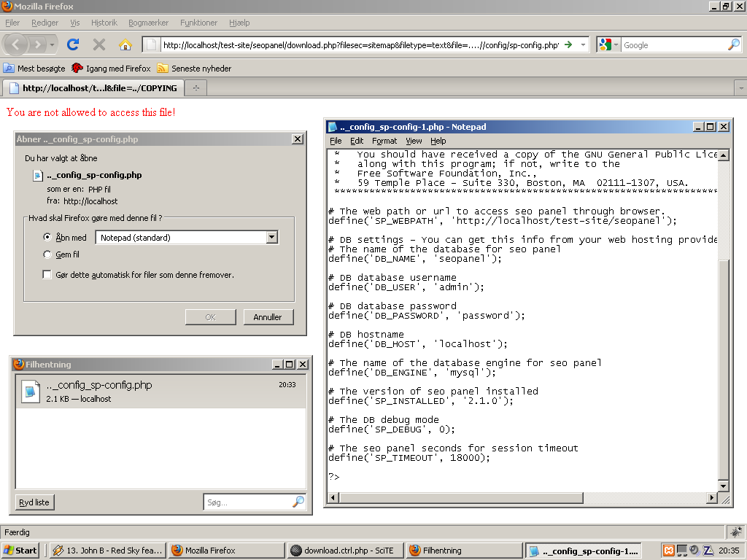The width and height of the screenshot is (747, 560).
Task: Close the Åbner file dialog
Action: 298,139
